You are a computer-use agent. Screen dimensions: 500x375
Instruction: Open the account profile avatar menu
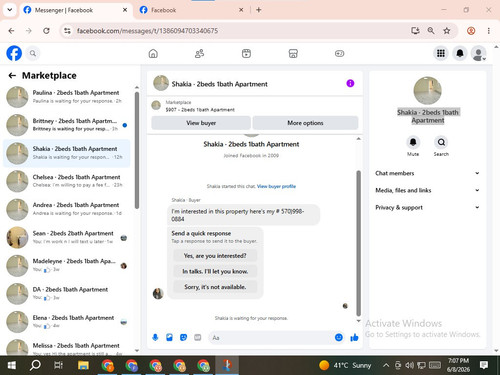pos(479,53)
